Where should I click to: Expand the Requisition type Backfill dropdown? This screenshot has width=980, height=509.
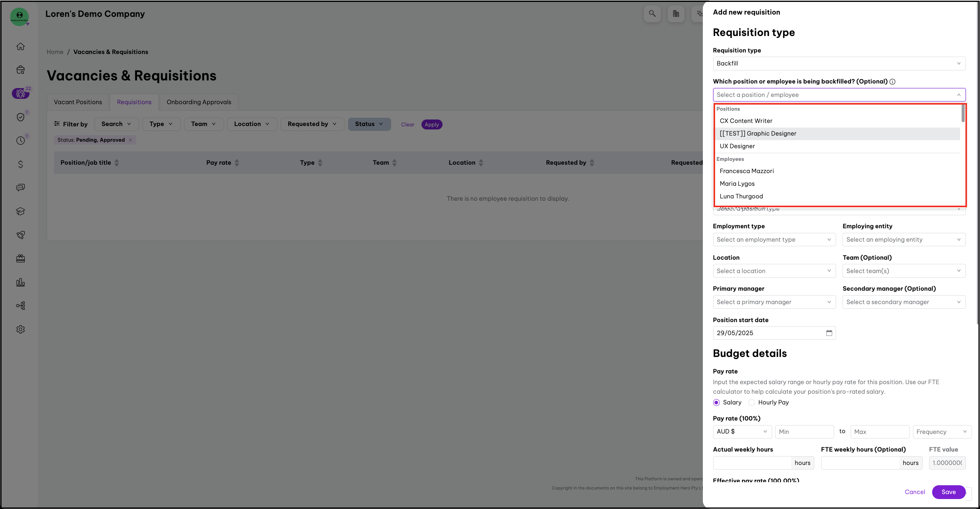839,64
